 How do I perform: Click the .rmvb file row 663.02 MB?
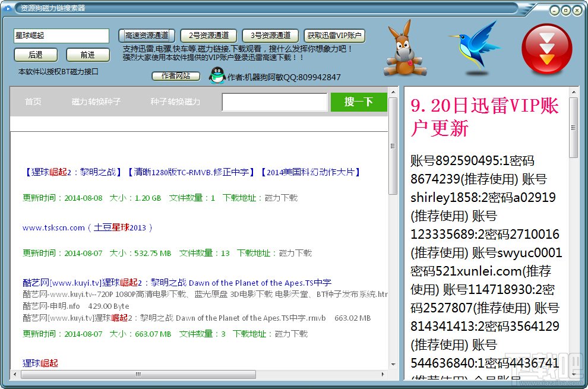197,318
